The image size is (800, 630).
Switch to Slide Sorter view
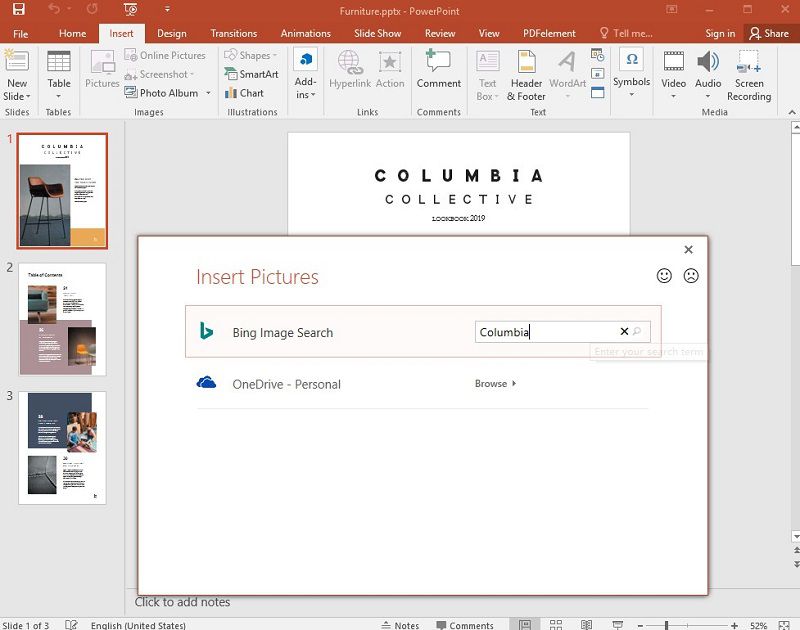click(x=556, y=624)
